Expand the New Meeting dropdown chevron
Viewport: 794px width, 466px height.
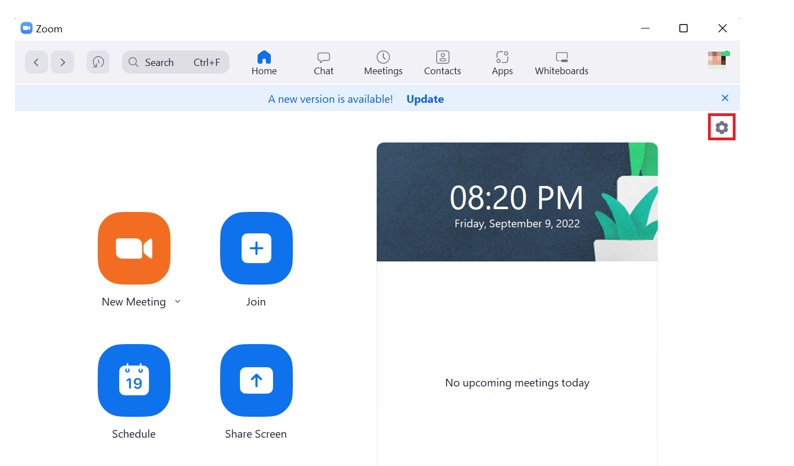(x=178, y=302)
